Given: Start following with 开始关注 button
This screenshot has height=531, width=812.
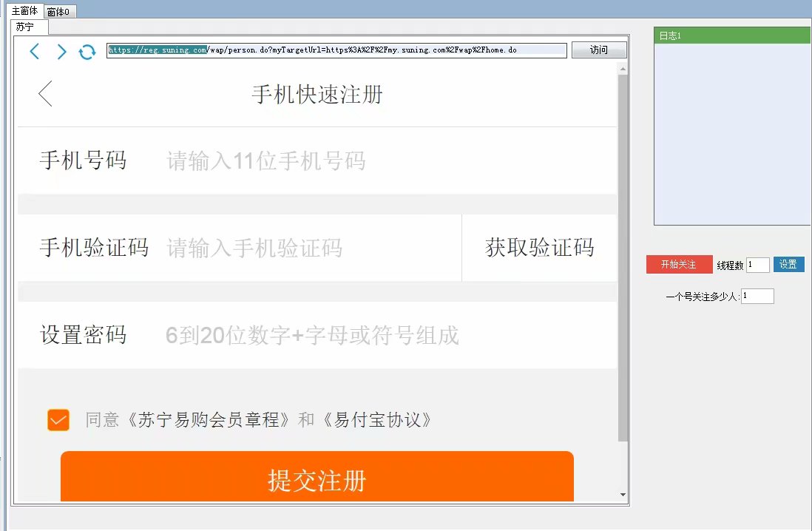Looking at the screenshot, I should point(679,265).
